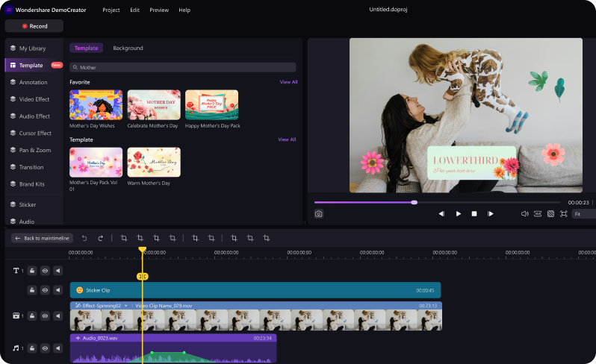Select the Template tab in the panel
This screenshot has height=364, width=596.
tap(87, 48)
